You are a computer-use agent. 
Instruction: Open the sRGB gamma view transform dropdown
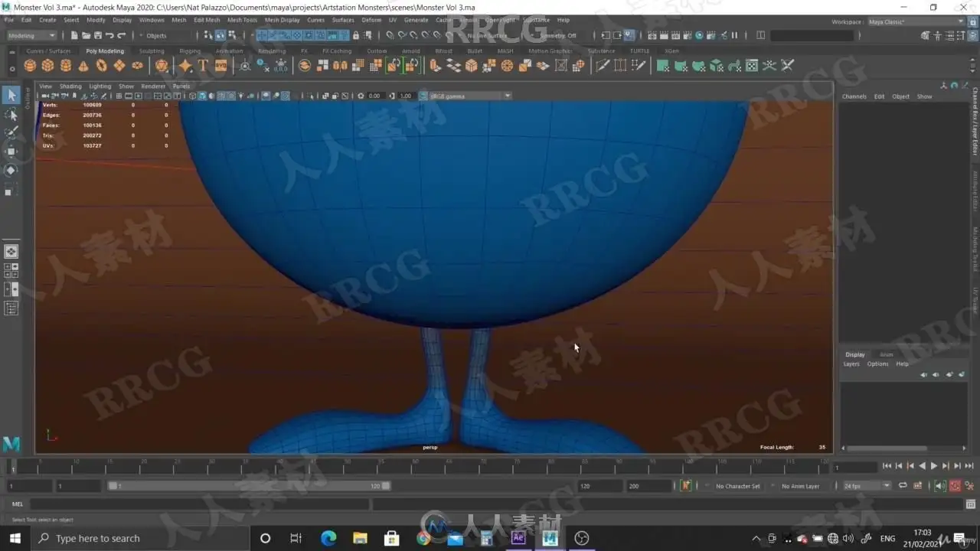pyautogui.click(x=469, y=96)
